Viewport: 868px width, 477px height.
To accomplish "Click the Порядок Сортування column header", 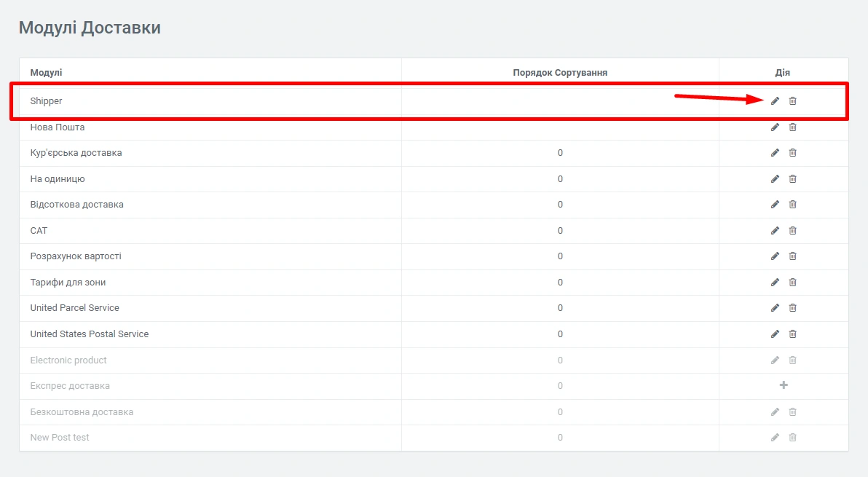I will coord(560,73).
